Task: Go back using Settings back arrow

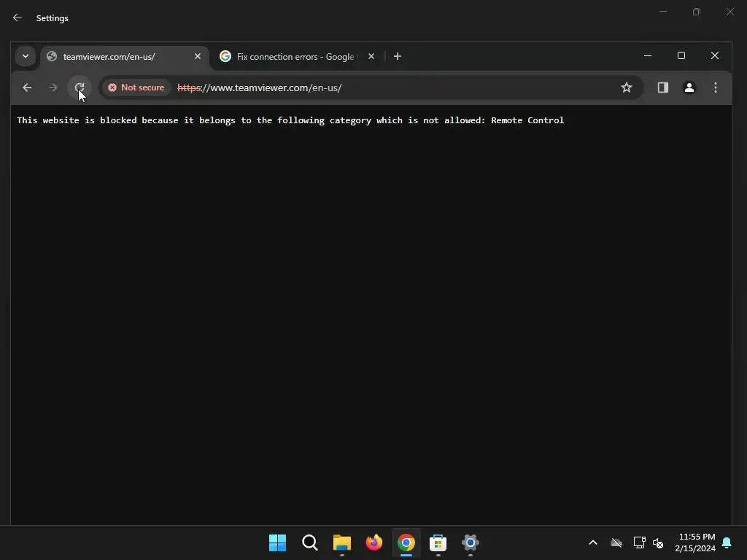Action: coord(18,17)
